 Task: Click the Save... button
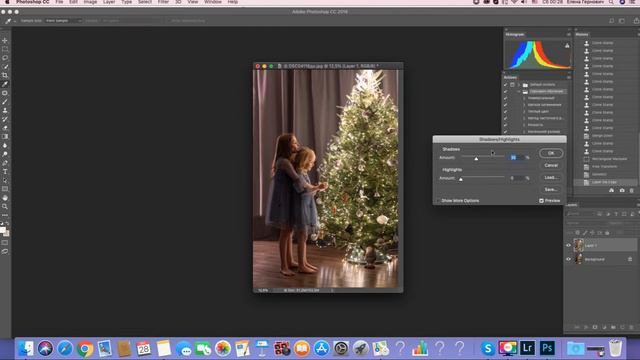click(x=551, y=189)
